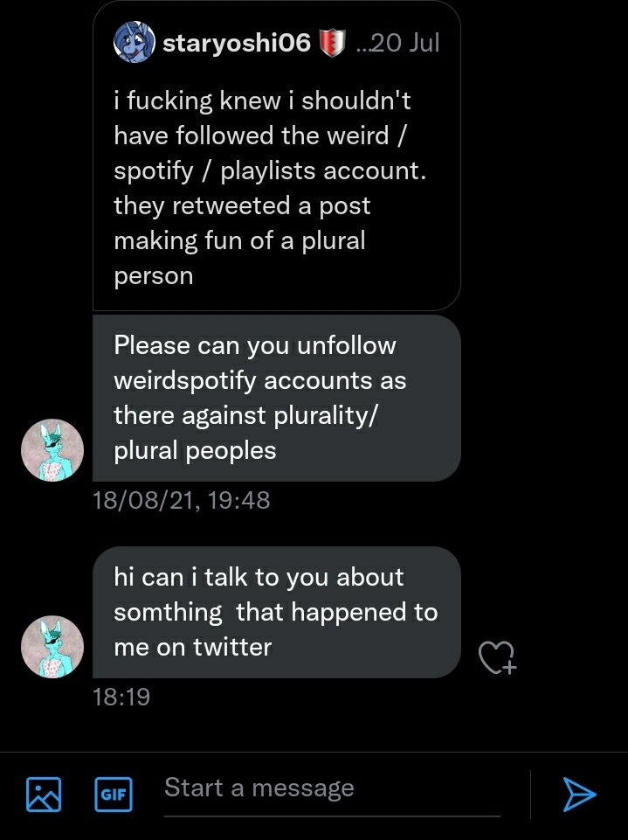Open the quoted tweet about the spotify playlists account
628x840 pixels.
tap(276, 188)
